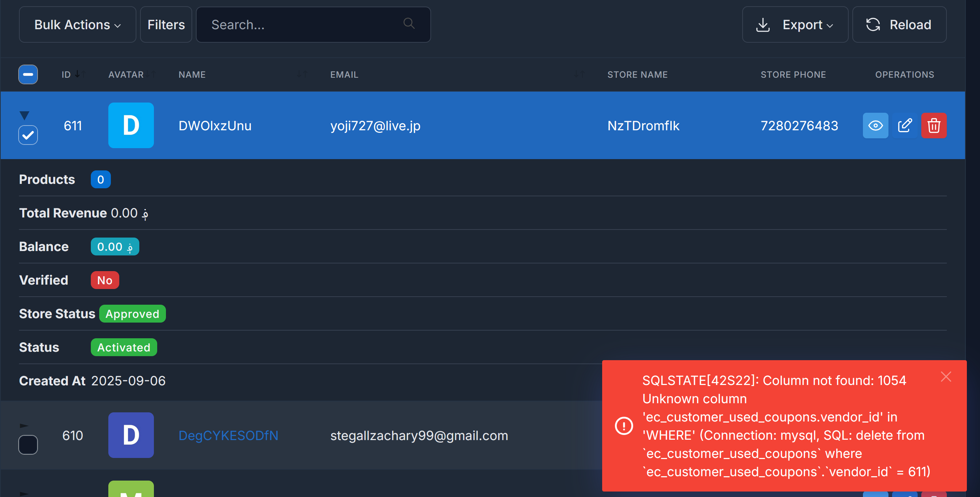This screenshot has height=497, width=980.
Task: Click the Verified No badge
Action: click(x=105, y=280)
